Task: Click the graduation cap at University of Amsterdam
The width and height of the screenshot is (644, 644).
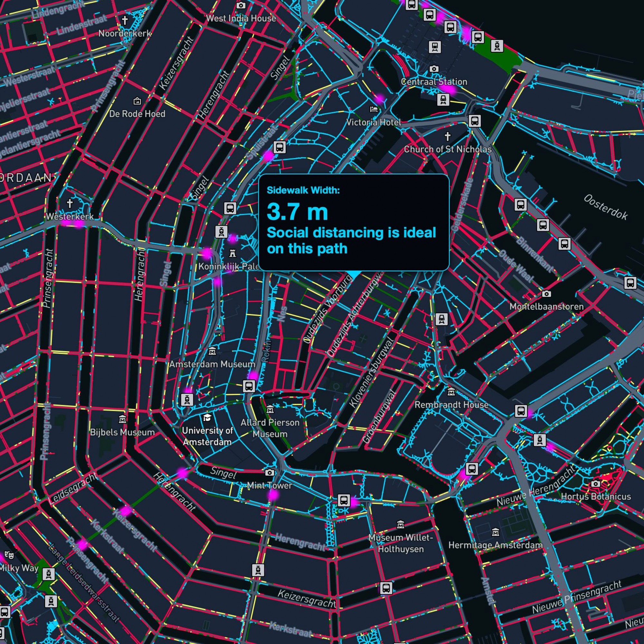Action: click(207, 418)
